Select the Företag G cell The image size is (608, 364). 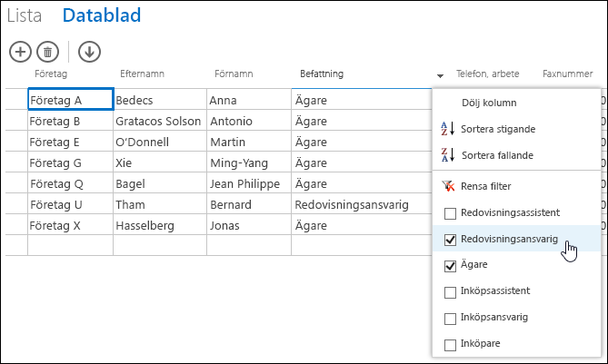click(x=71, y=162)
